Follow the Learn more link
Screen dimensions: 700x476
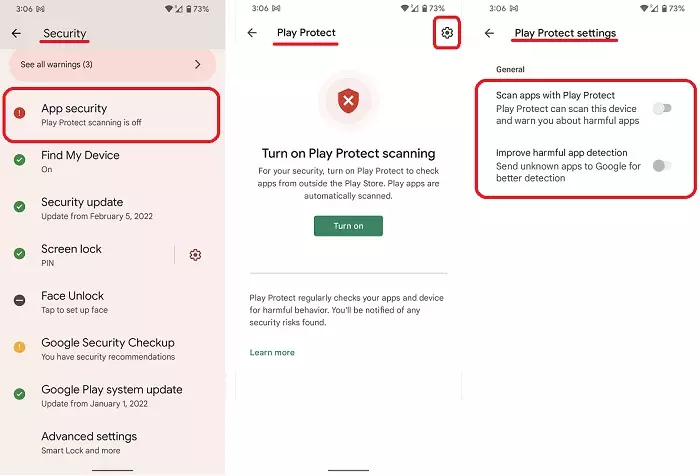[x=272, y=352]
